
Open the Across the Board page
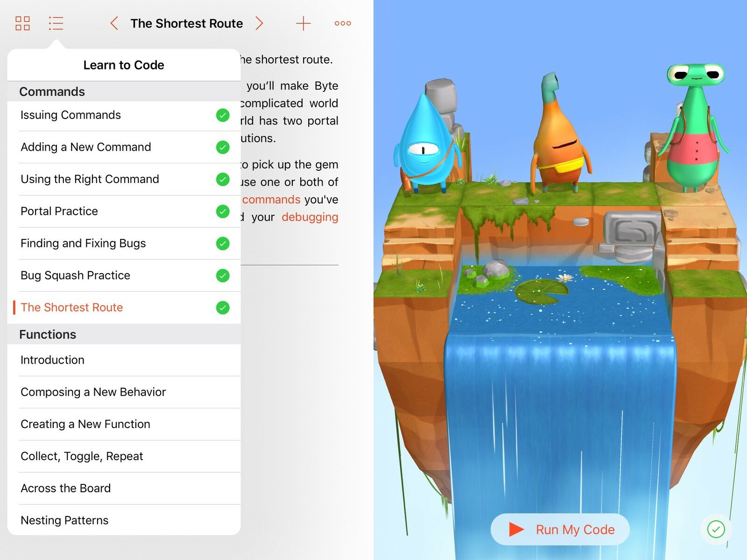tap(124, 488)
